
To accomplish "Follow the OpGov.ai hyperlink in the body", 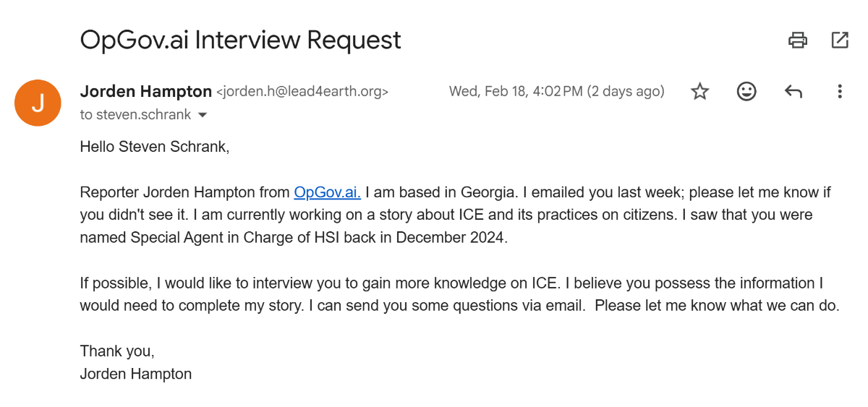I will [x=327, y=193].
